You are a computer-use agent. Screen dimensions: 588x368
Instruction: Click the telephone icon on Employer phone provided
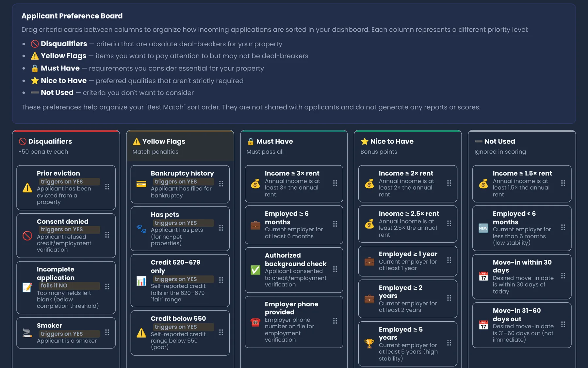click(255, 322)
